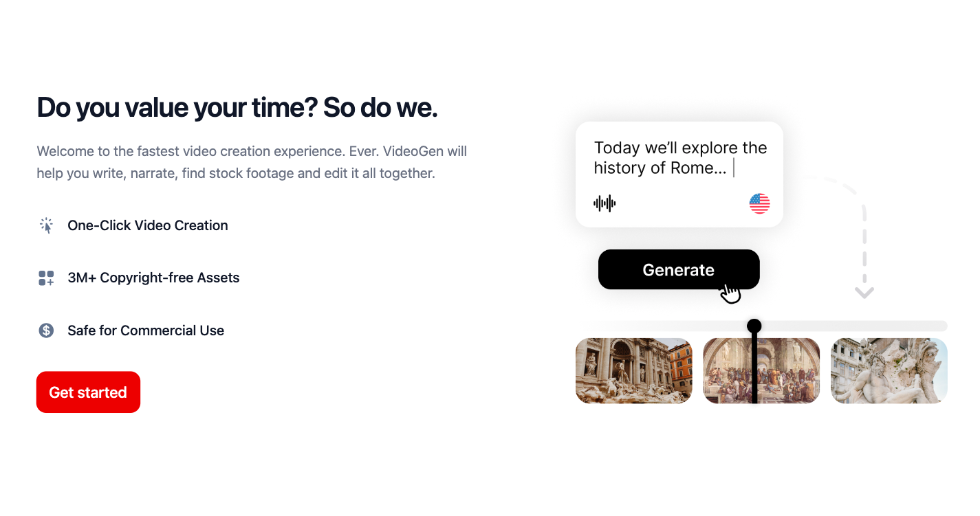Click the hand pointer cursor icon
This screenshot has height=516, width=980.
click(730, 293)
